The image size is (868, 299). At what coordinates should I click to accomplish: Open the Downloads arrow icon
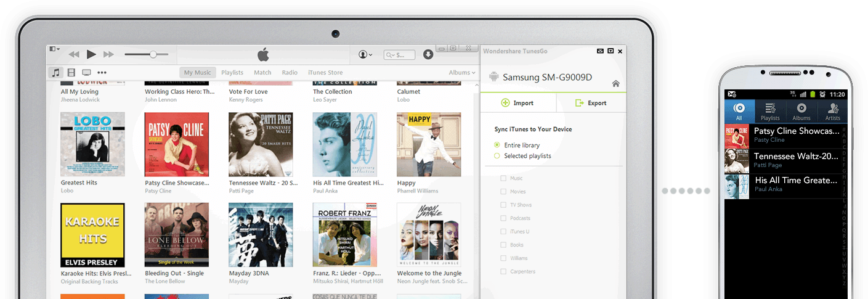tap(428, 54)
